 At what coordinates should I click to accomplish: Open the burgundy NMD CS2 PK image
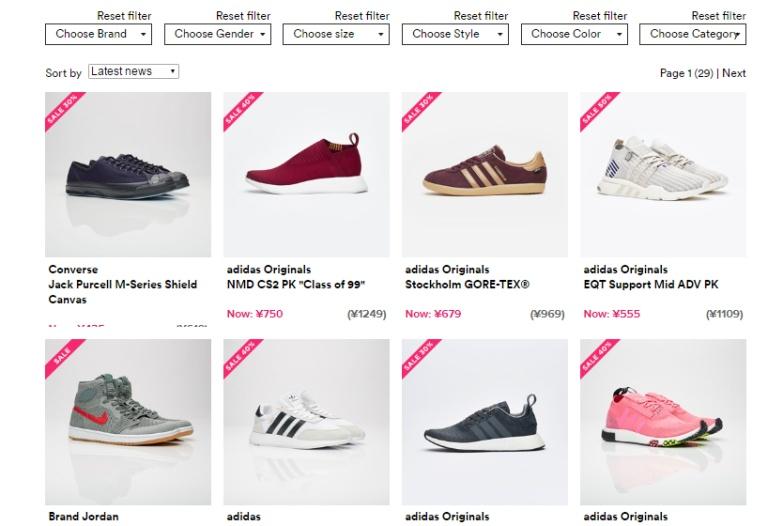pyautogui.click(x=307, y=174)
